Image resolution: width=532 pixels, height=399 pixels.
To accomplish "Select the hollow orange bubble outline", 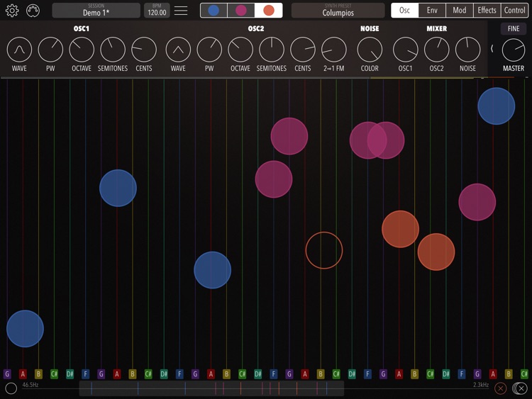I will click(x=324, y=250).
